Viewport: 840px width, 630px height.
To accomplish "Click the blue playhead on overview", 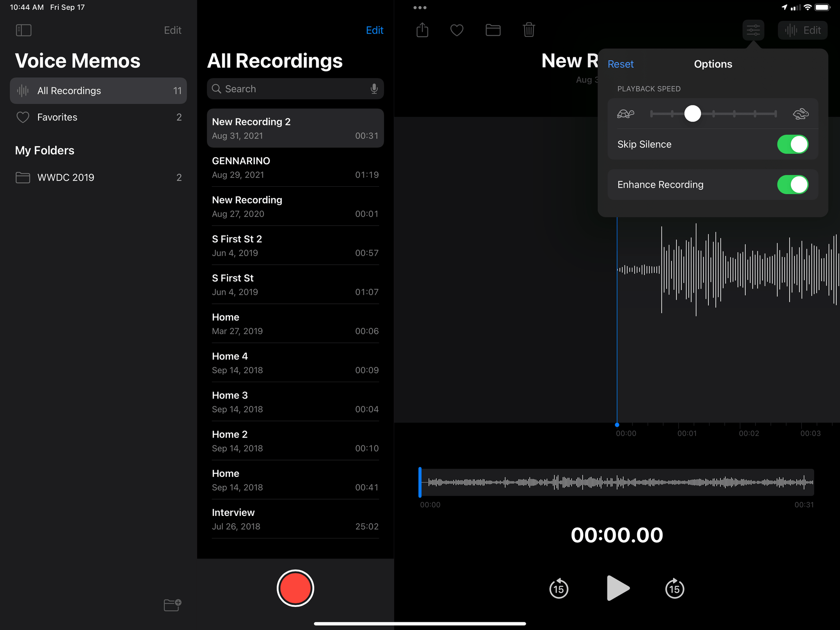I will point(420,482).
